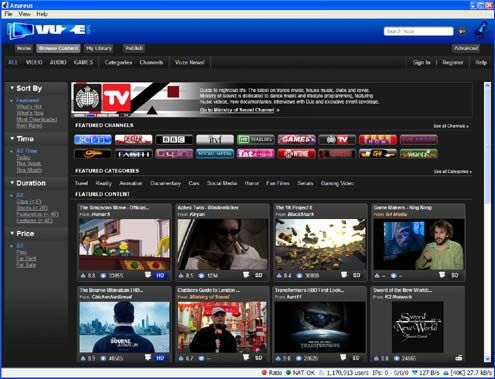Open the G4 channel badge
This screenshot has height=379, width=495.
pyautogui.click(x=378, y=154)
